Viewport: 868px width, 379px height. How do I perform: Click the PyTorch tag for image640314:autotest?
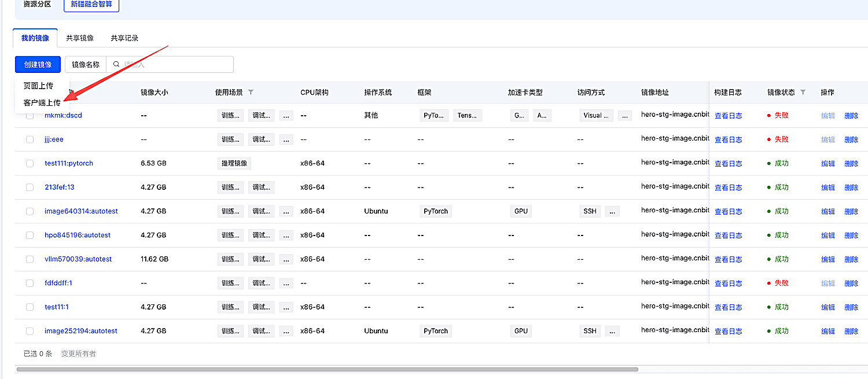[436, 211]
